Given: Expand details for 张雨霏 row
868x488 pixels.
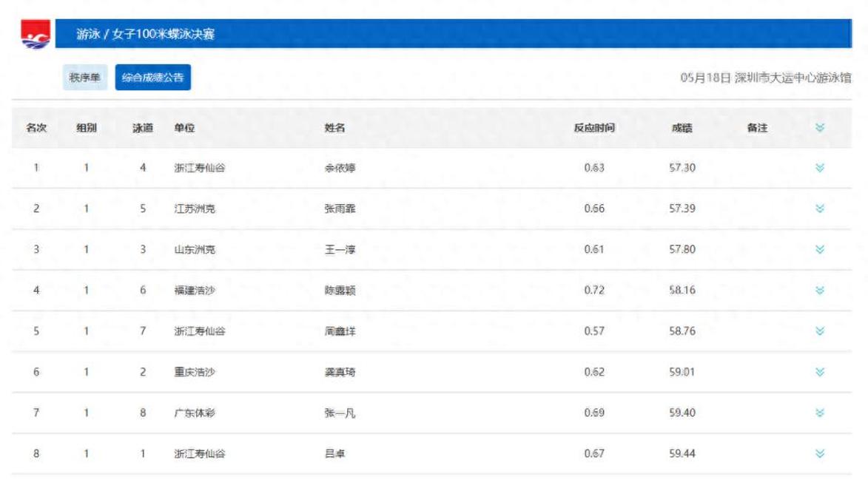Looking at the screenshot, I should [820, 209].
